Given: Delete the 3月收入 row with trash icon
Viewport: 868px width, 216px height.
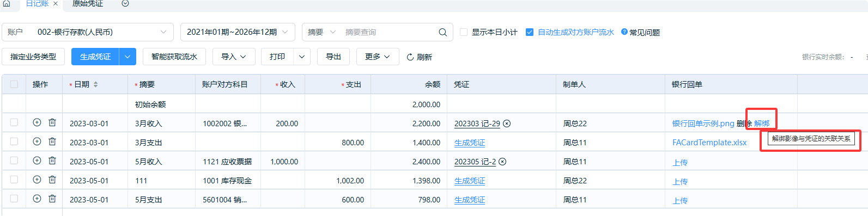Looking at the screenshot, I should pyautogui.click(x=52, y=122).
